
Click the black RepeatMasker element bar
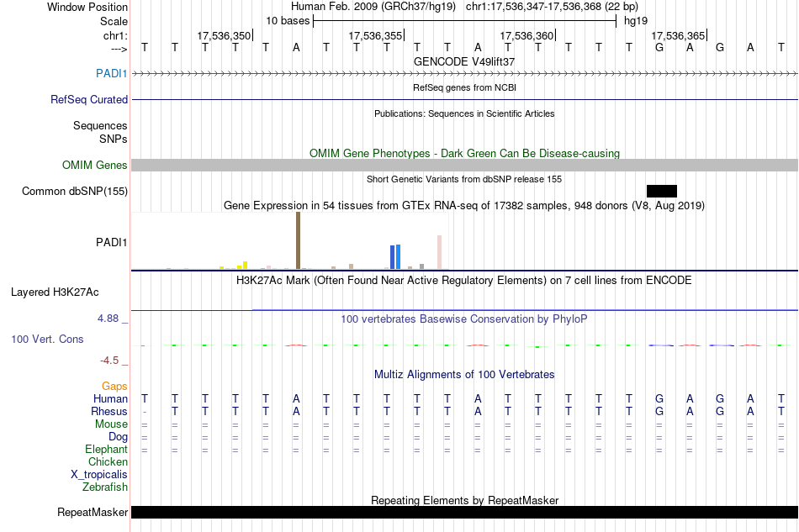click(464, 512)
